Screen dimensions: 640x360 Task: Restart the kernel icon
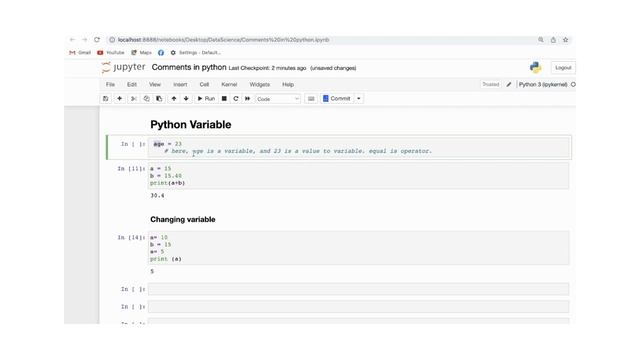[x=236, y=98]
